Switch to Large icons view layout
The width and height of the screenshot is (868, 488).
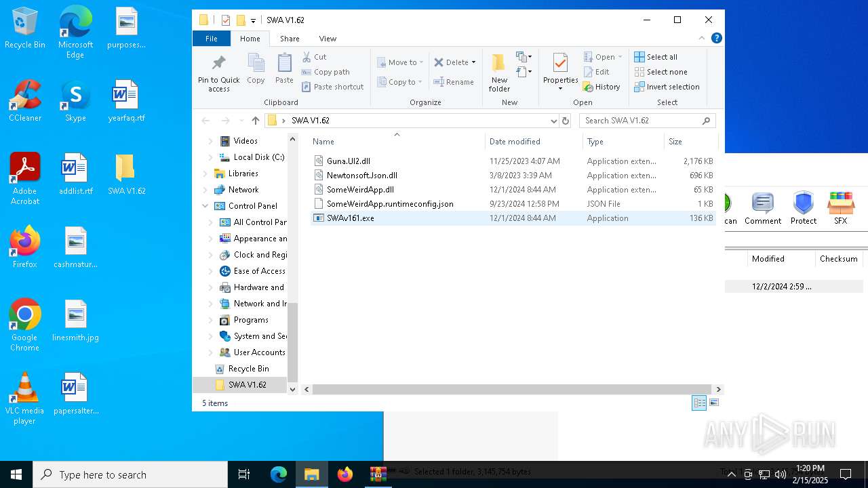pos(713,403)
